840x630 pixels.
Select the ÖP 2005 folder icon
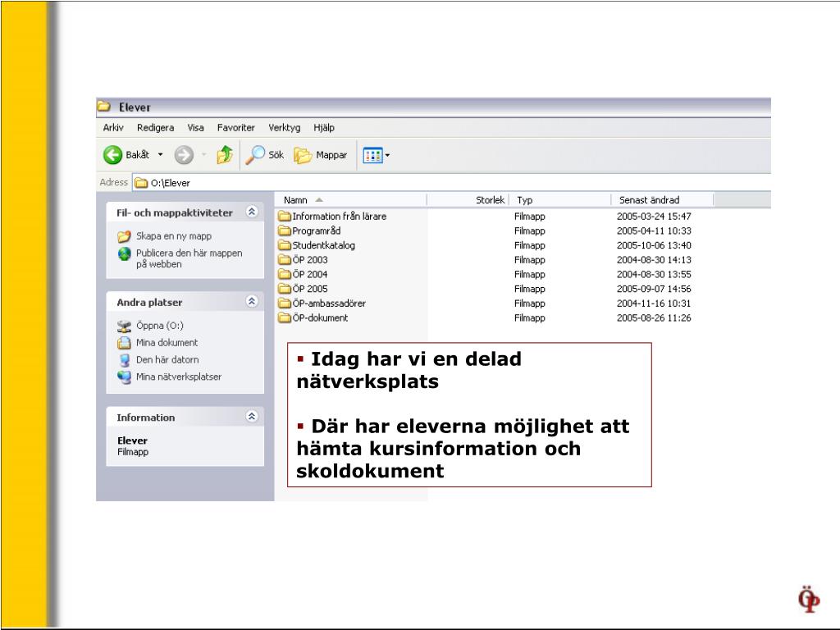click(285, 289)
